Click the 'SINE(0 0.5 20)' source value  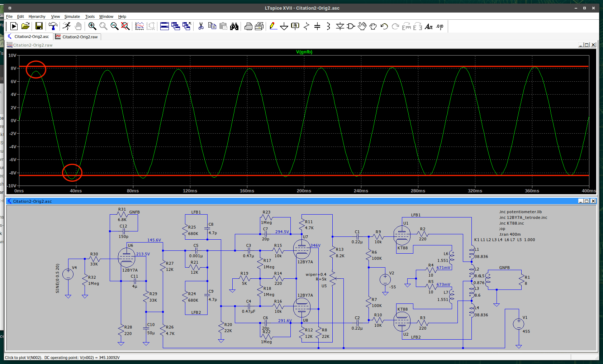pyautogui.click(x=57, y=278)
